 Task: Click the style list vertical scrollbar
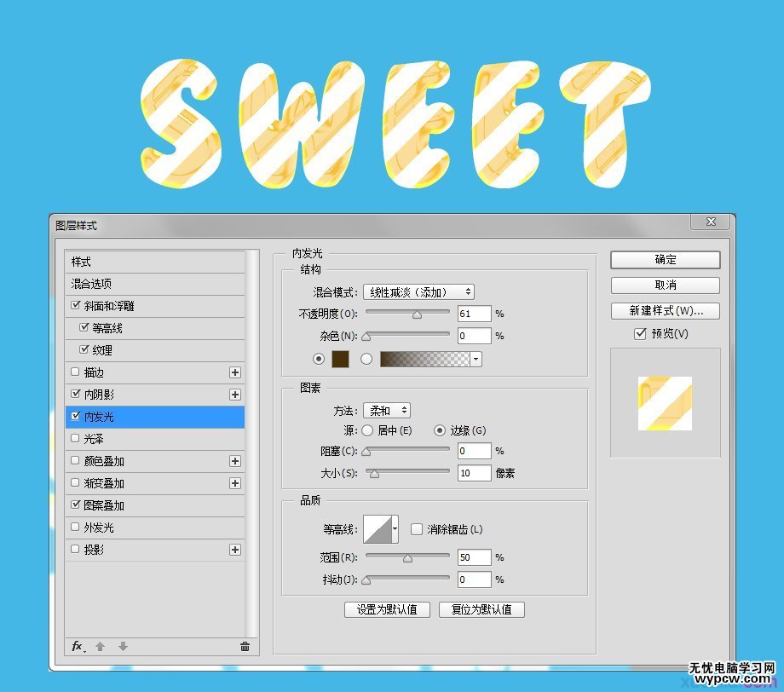coord(252,443)
